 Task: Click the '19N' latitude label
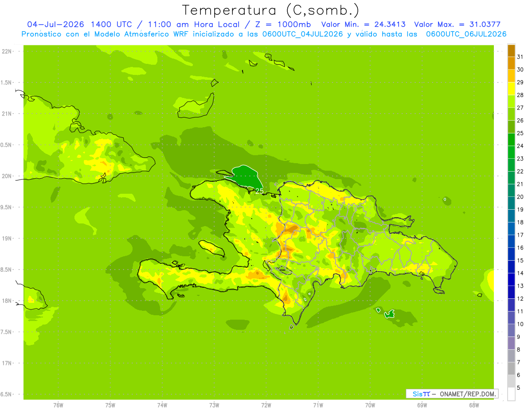point(6,238)
